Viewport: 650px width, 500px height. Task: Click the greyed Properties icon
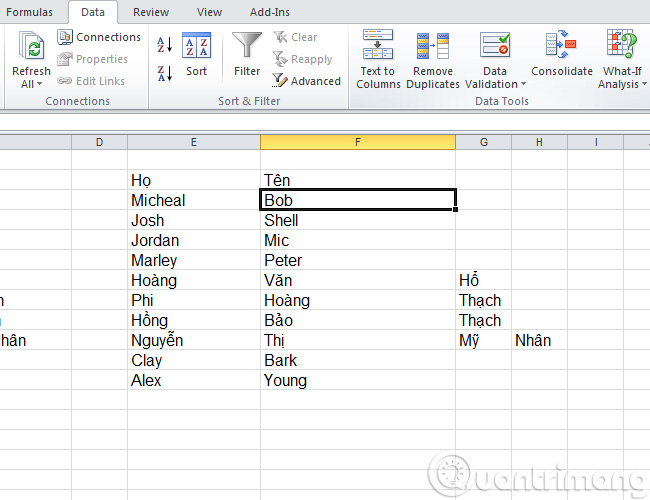tap(65, 59)
